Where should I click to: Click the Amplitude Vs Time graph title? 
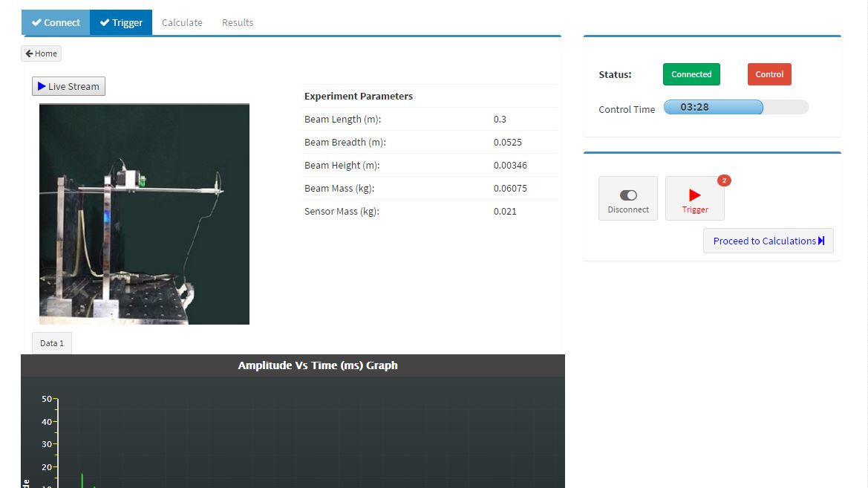318,365
